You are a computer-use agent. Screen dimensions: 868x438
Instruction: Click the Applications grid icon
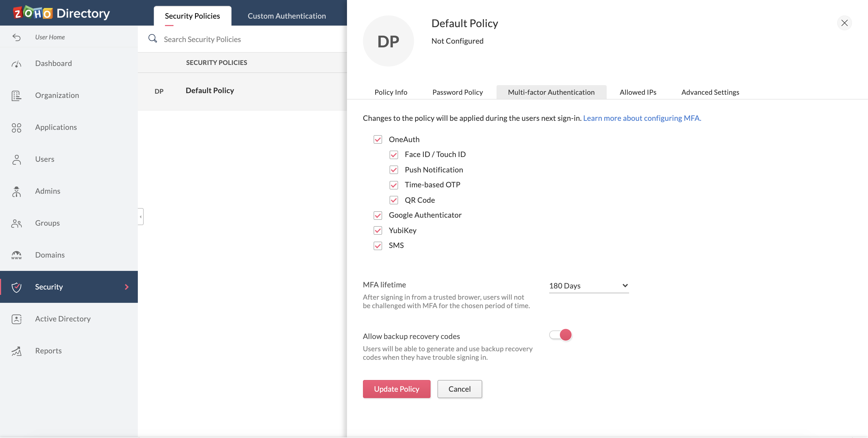coord(16,128)
